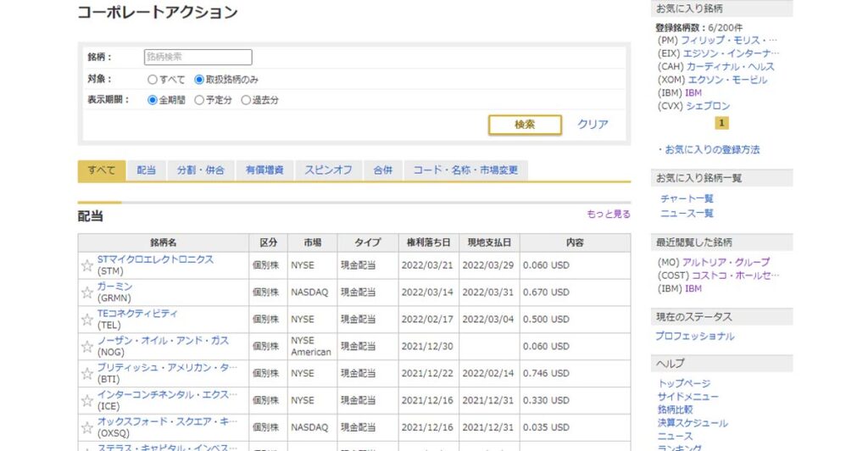Screen dimensions: 868x451
Task: Add ノーザン・オイル・アンド・ガス to favorites via star
Action: [86, 347]
